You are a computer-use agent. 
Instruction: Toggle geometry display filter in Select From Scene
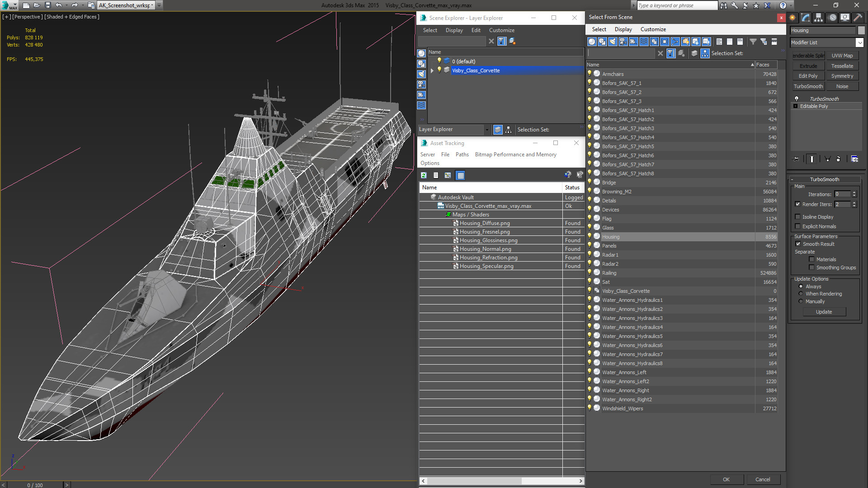592,42
